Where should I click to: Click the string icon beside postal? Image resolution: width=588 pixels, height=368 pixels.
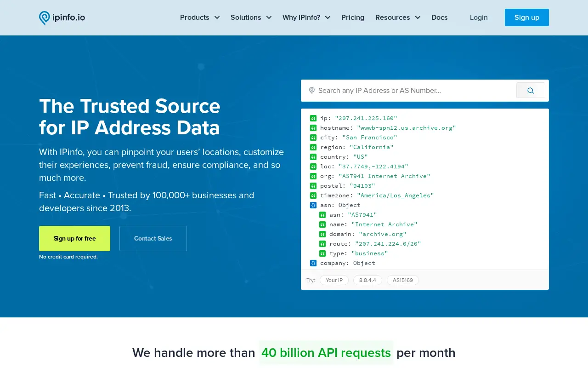click(x=313, y=186)
